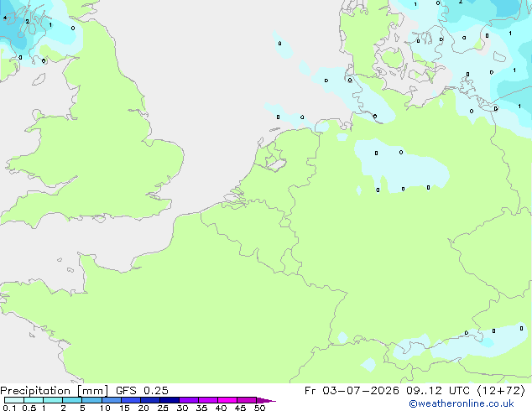Pick the 40 to 45 mm magenta swatch
This screenshot has width=532, height=411.
tap(227, 400)
